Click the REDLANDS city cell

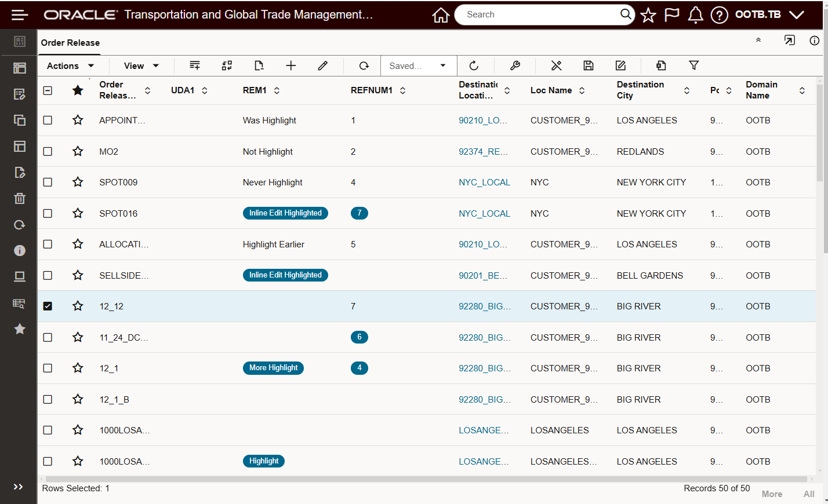click(x=640, y=151)
